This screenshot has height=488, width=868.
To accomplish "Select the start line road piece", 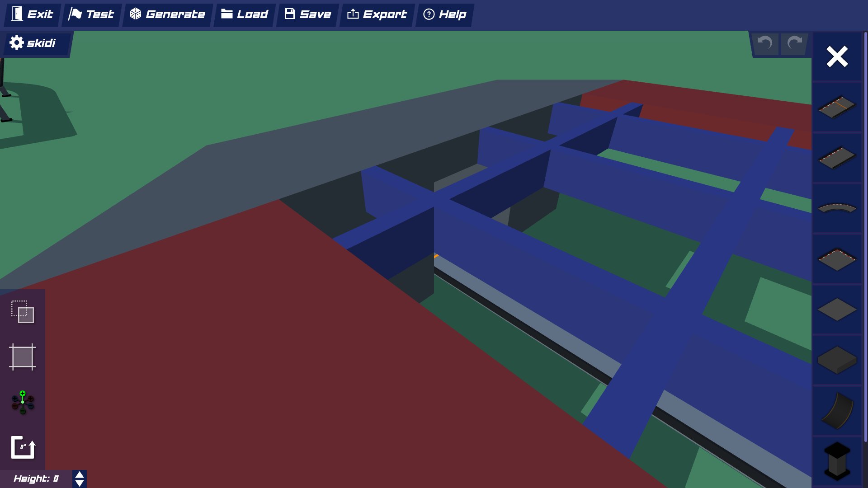I will click(837, 107).
